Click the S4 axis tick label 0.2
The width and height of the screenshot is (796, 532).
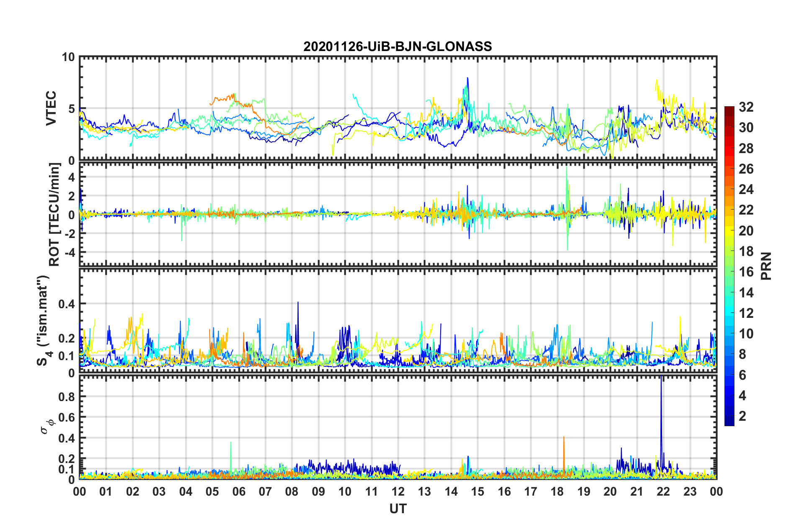click(67, 338)
